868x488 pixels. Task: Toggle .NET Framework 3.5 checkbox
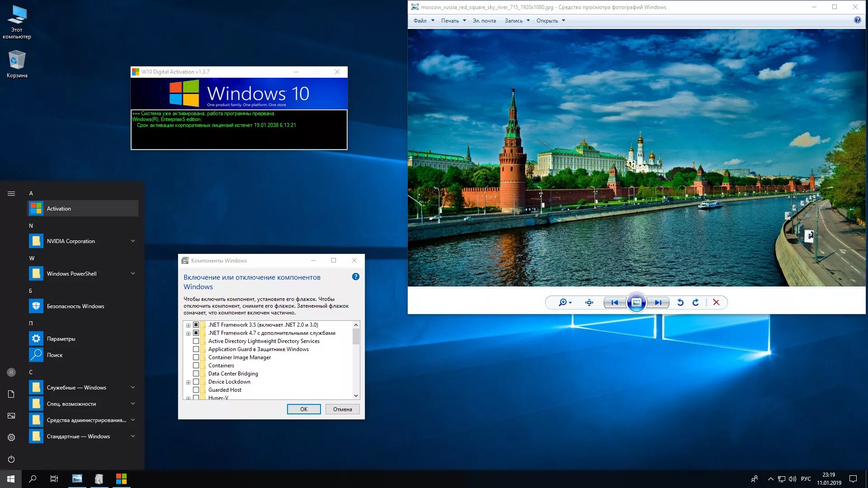coord(196,325)
